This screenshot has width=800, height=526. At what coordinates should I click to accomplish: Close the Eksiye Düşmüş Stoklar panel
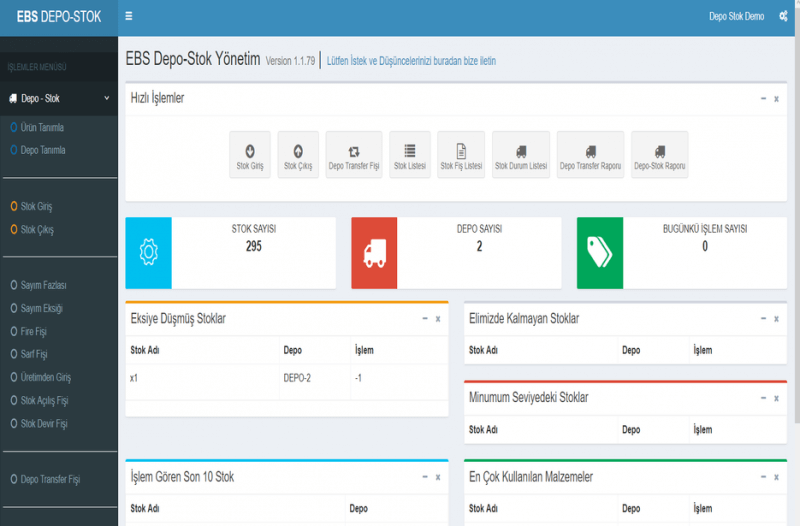tap(438, 319)
